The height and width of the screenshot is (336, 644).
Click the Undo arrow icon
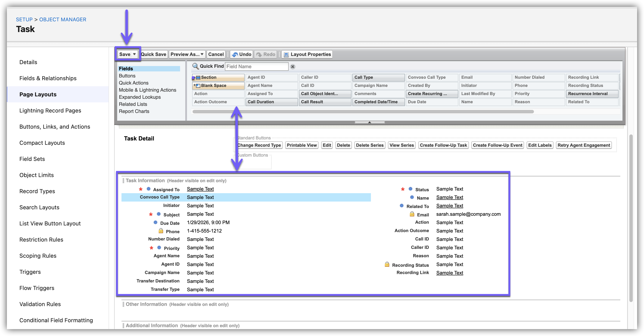point(235,54)
